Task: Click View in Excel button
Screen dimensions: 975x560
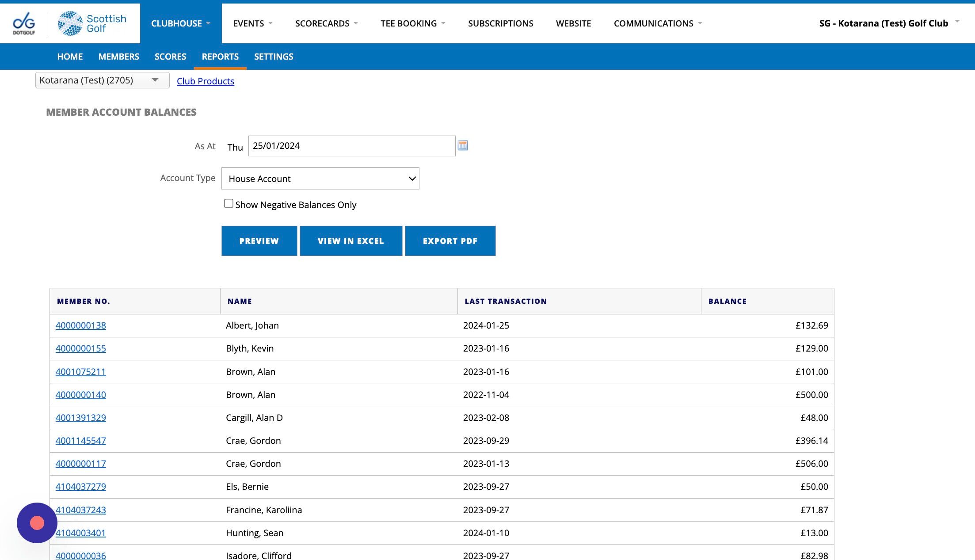Action: (x=350, y=241)
